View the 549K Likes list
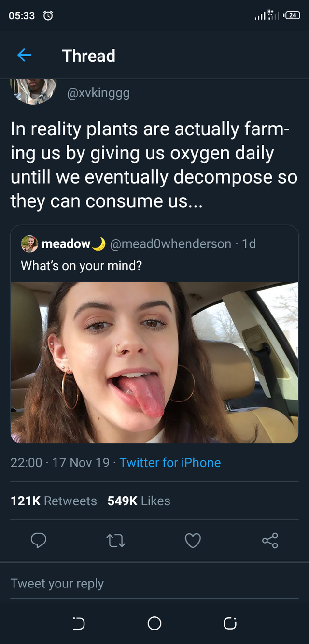 [x=139, y=501]
